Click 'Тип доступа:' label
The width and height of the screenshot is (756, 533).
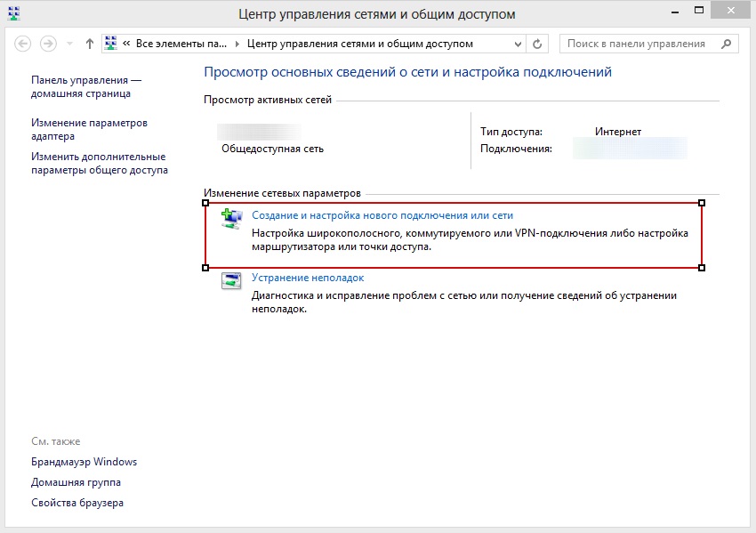tap(511, 131)
